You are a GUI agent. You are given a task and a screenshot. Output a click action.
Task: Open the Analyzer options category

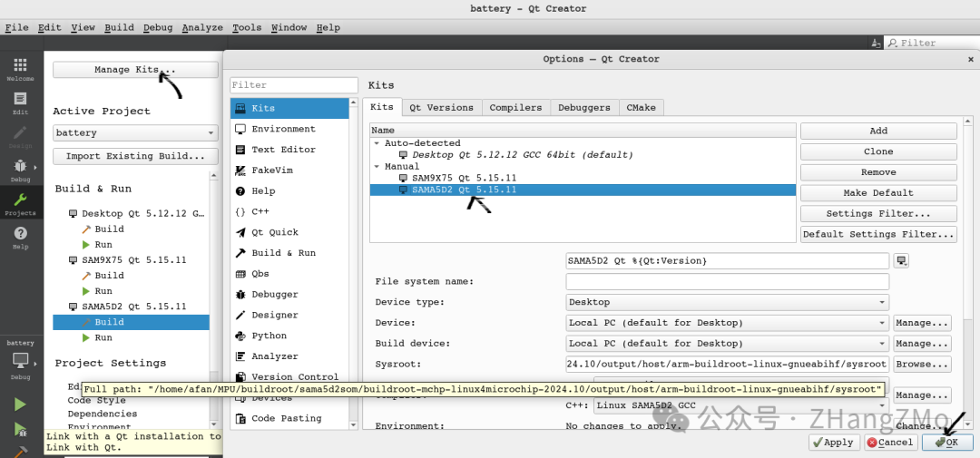[289, 356]
